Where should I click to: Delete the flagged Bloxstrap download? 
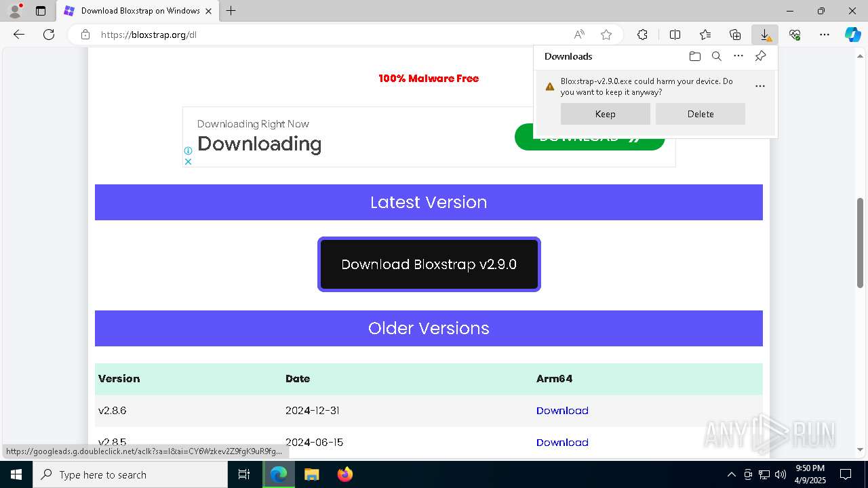(701, 114)
